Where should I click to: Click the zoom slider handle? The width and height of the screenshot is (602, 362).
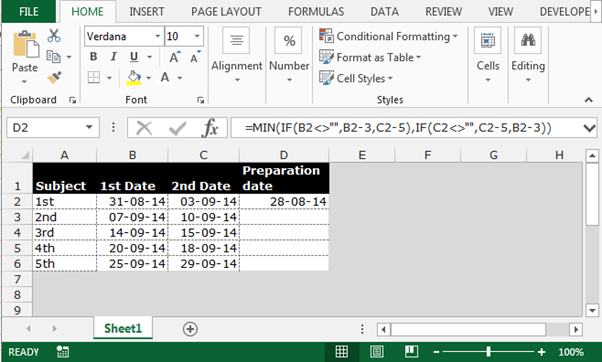point(488,352)
